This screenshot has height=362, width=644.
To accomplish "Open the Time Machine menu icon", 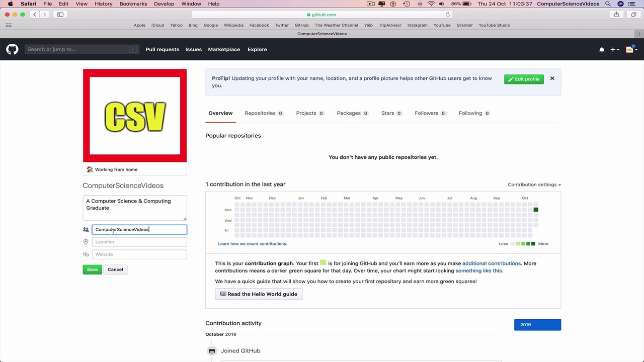I will pyautogui.click(x=407, y=4).
